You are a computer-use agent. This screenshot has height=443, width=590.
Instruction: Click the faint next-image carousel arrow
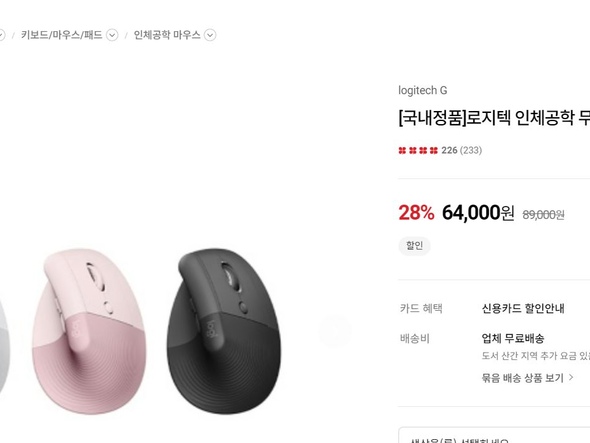335,331
